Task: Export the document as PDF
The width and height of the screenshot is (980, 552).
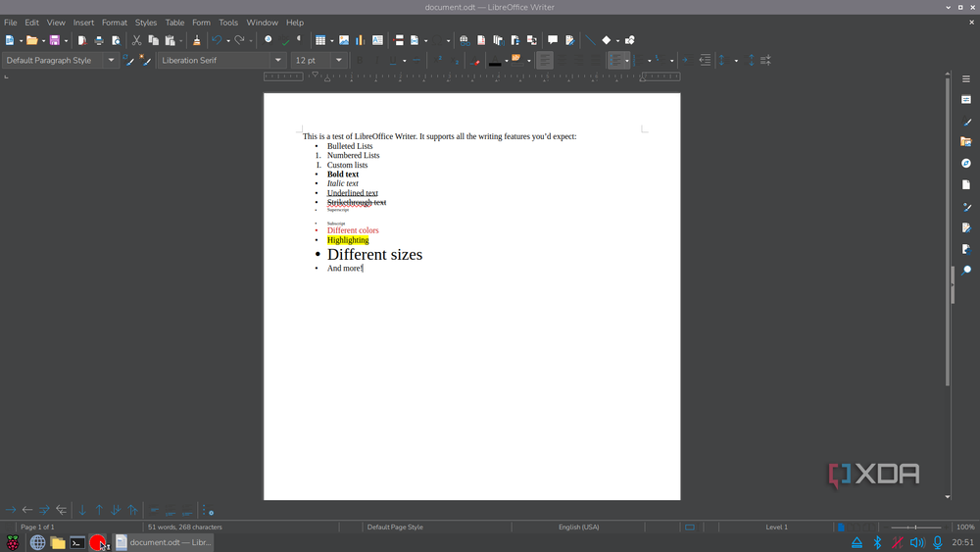Action: pos(82,40)
